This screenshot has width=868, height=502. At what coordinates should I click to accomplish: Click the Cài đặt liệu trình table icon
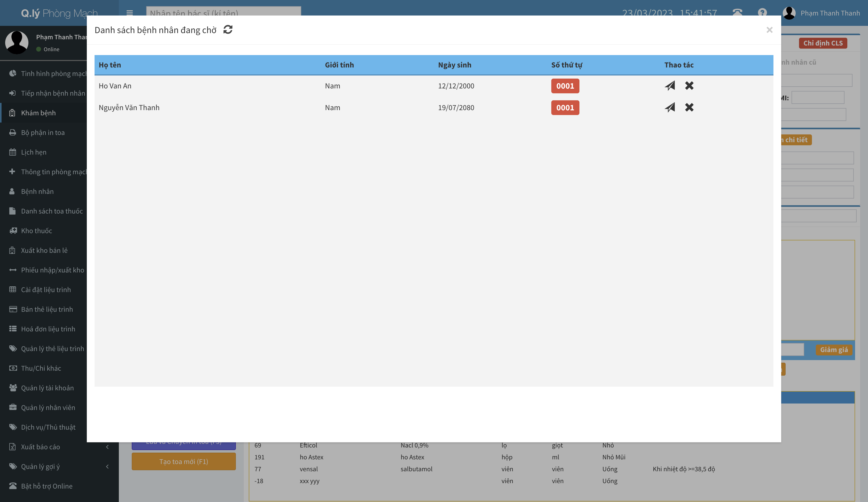tap(13, 290)
